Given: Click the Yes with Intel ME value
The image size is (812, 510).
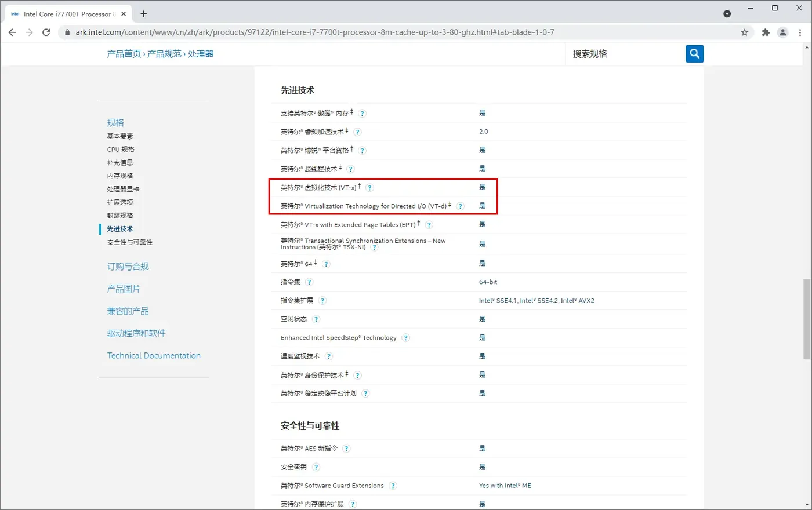Looking at the screenshot, I should coord(505,486).
